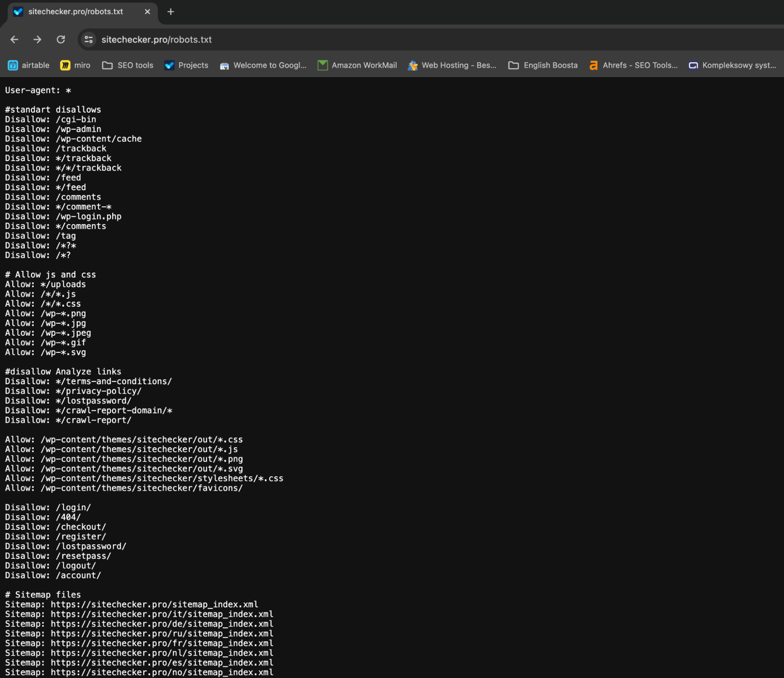This screenshot has height=678, width=784.
Task: Click 'Disallow: /checkout/' line
Action: (56, 527)
